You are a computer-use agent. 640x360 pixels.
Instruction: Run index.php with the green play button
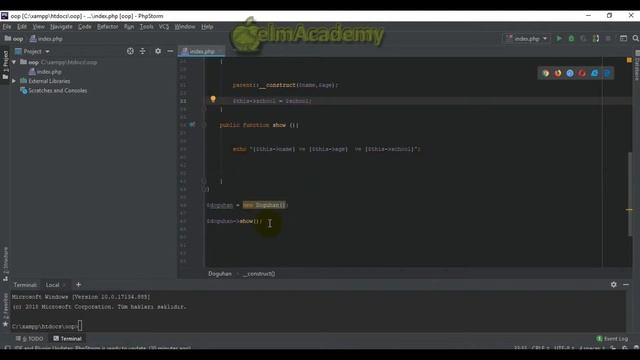[x=559, y=38]
